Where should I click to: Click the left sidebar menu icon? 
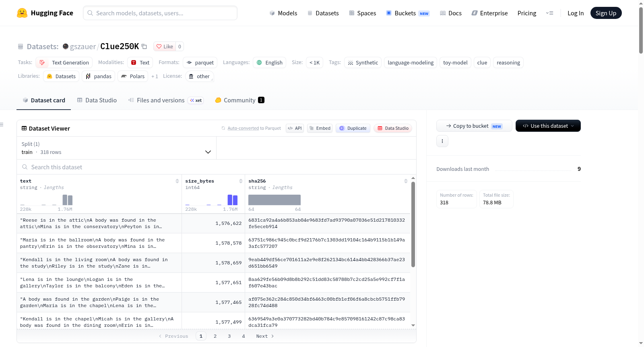(x=2, y=125)
